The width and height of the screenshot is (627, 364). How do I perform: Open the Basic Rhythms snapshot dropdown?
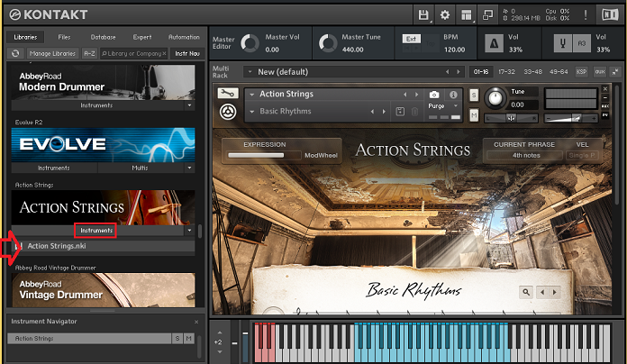pyautogui.click(x=252, y=112)
